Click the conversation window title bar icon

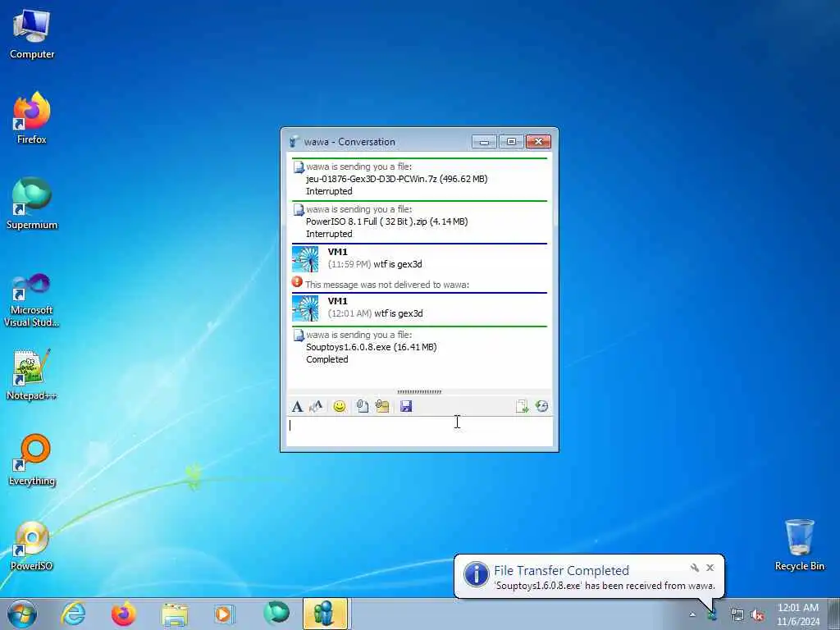[294, 142]
